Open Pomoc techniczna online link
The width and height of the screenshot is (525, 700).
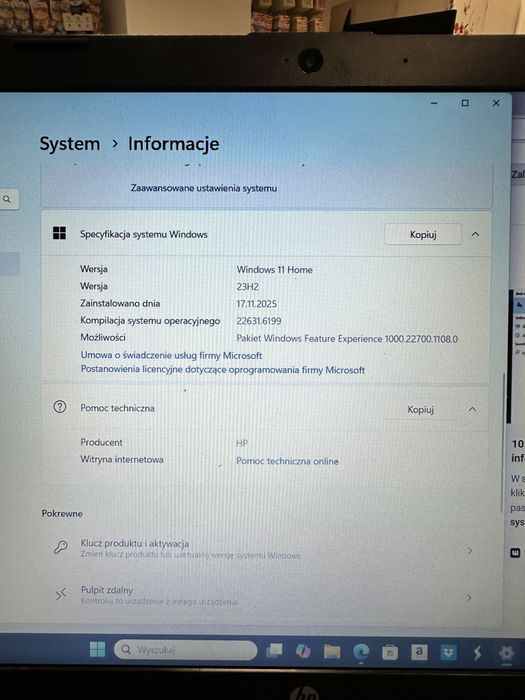click(287, 461)
